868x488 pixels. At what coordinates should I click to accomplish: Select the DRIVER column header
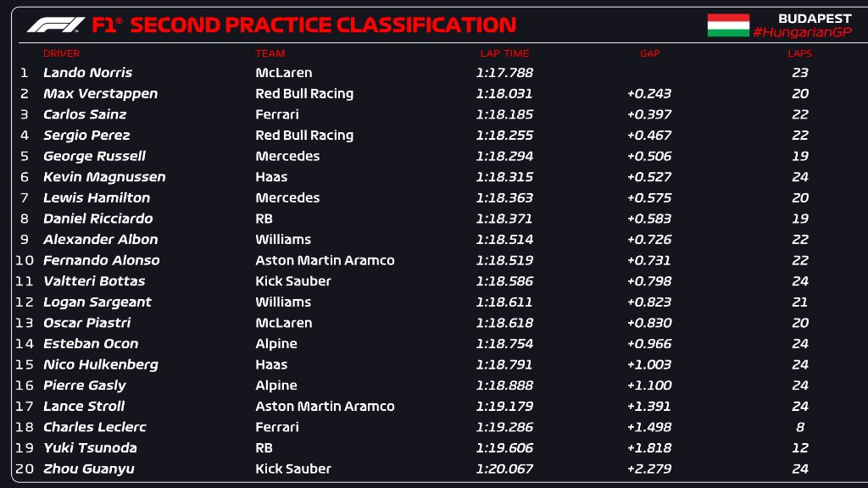tap(61, 53)
